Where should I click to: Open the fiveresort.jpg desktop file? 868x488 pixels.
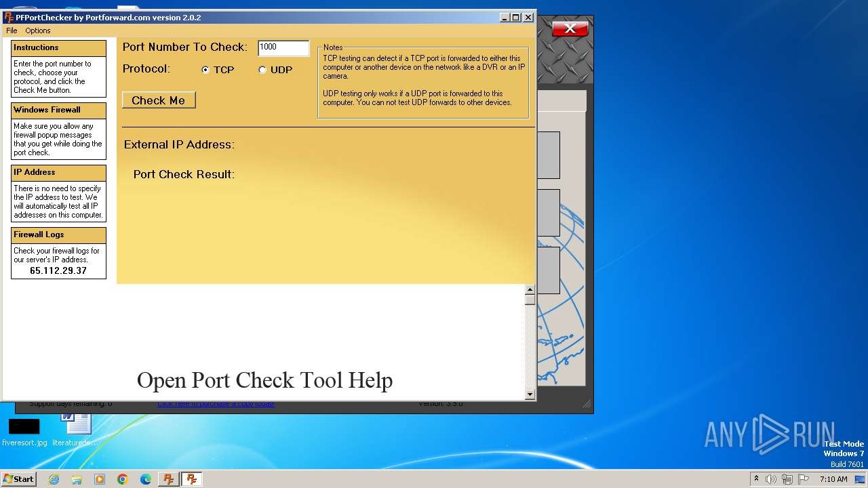tap(24, 432)
